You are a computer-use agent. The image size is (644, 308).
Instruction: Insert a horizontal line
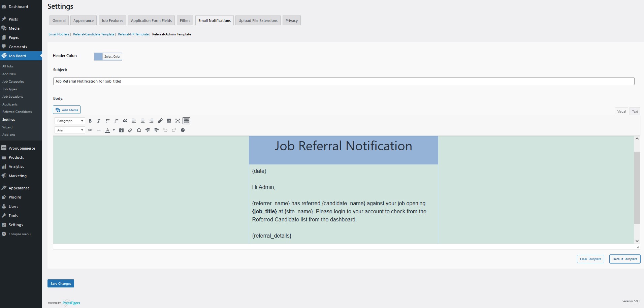pyautogui.click(x=99, y=130)
